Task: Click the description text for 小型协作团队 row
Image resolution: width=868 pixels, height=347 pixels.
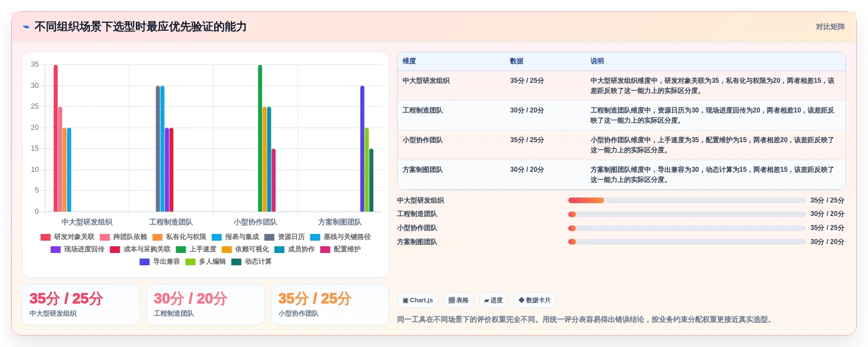Action: pyautogui.click(x=713, y=145)
